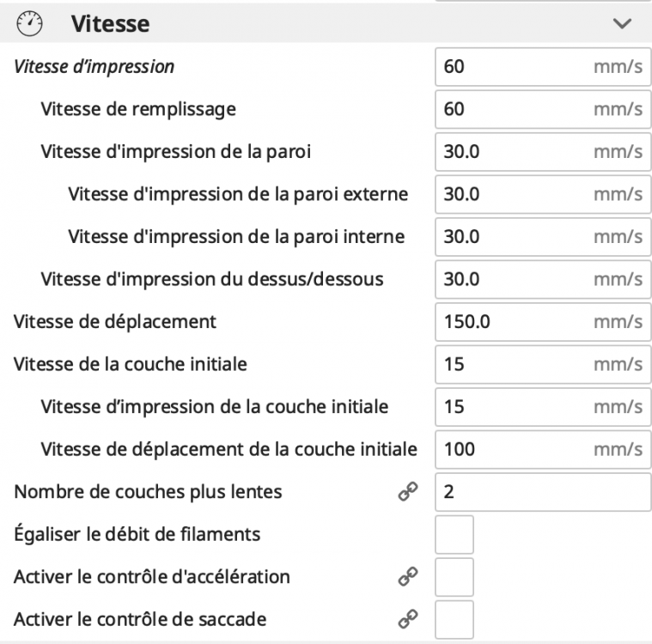Toggle Activer le contrôle de saccade checkbox
The width and height of the screenshot is (652, 644).
454,619
